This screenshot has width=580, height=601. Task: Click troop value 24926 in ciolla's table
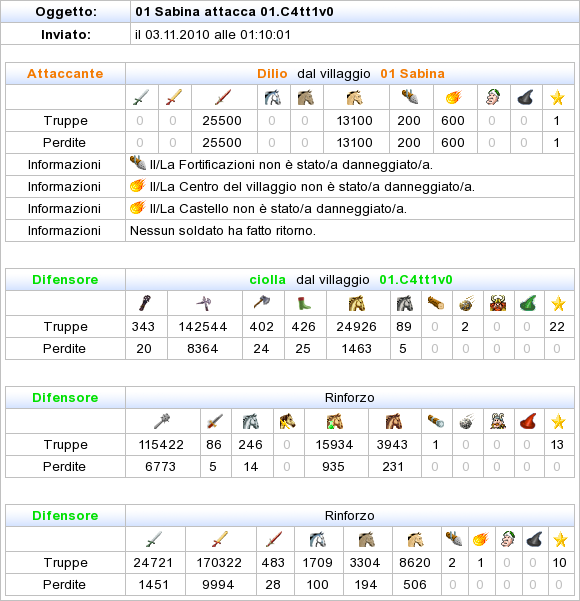tap(357, 327)
